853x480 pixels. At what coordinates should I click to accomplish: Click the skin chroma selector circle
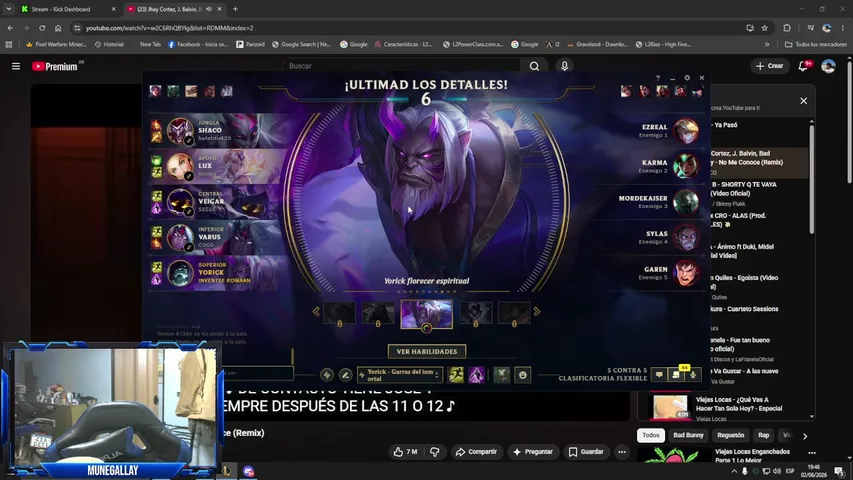coord(426,328)
